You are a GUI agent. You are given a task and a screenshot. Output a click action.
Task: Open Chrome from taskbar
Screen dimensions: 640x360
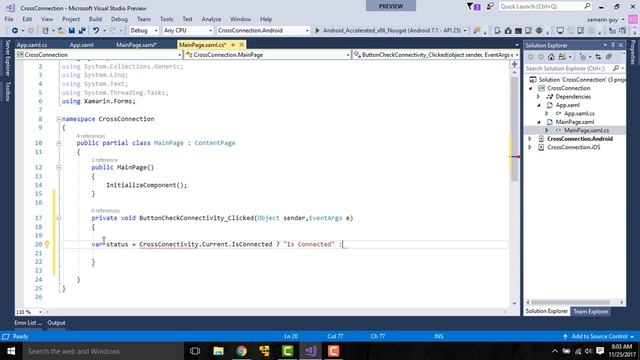tap(242, 351)
